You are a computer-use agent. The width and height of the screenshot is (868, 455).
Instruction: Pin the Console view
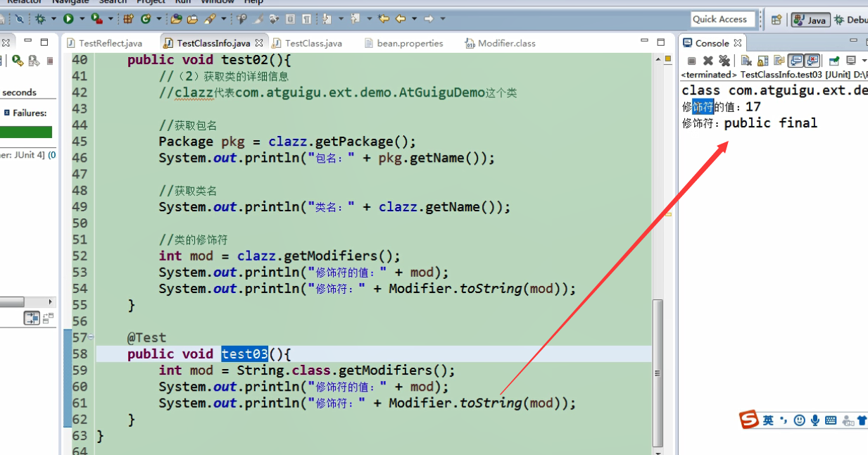click(x=834, y=61)
